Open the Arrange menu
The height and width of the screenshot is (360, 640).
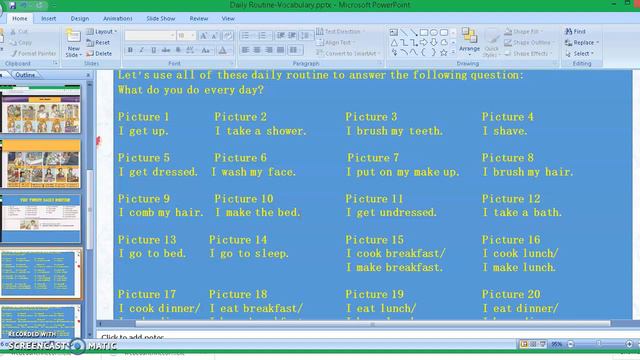[469, 42]
